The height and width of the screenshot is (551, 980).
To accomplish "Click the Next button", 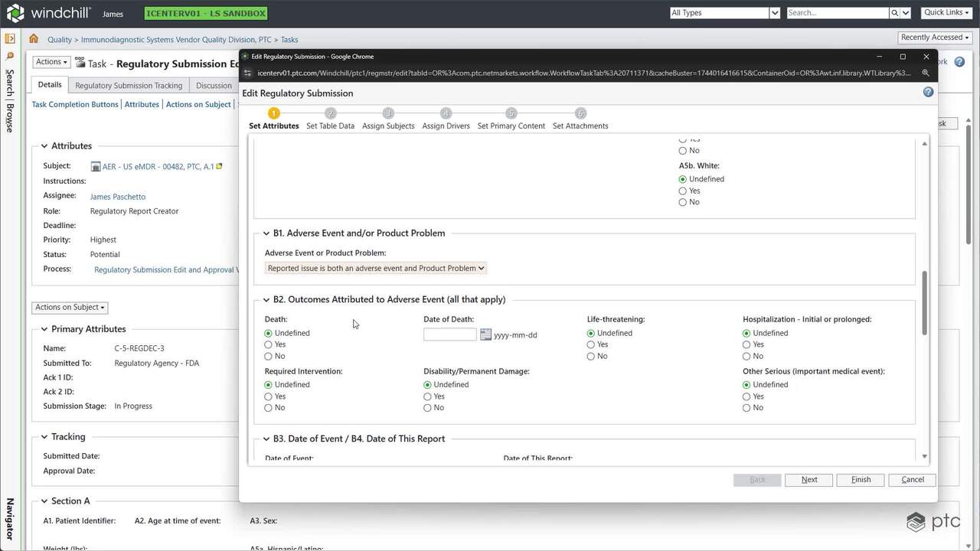I will click(x=809, y=480).
